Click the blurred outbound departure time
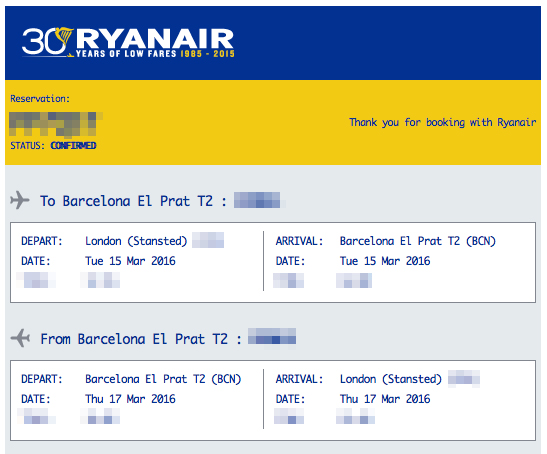 (100, 280)
